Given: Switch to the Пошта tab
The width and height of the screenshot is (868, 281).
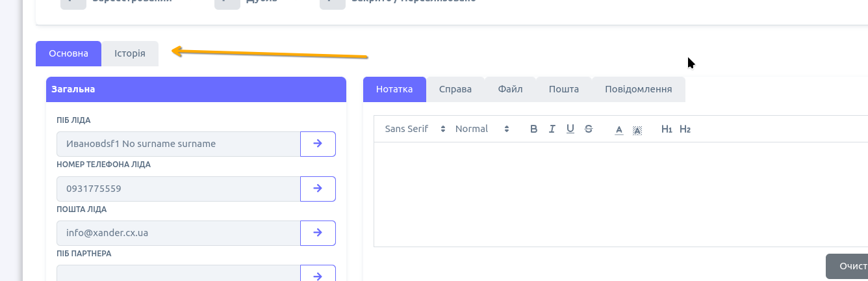Looking at the screenshot, I should 563,89.
